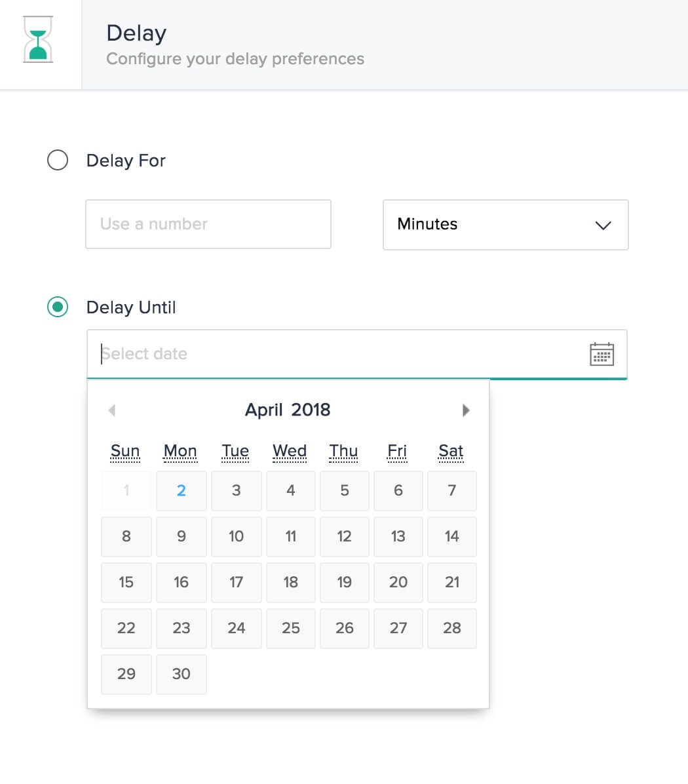Select April 26 on the calendar
This screenshot has height=784, width=688.
344,628
